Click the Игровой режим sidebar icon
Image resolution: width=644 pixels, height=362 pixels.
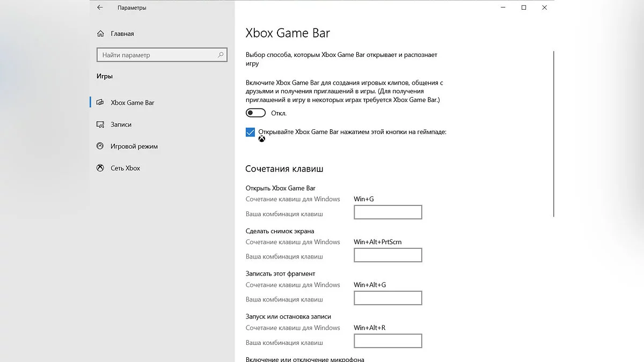pos(100,146)
